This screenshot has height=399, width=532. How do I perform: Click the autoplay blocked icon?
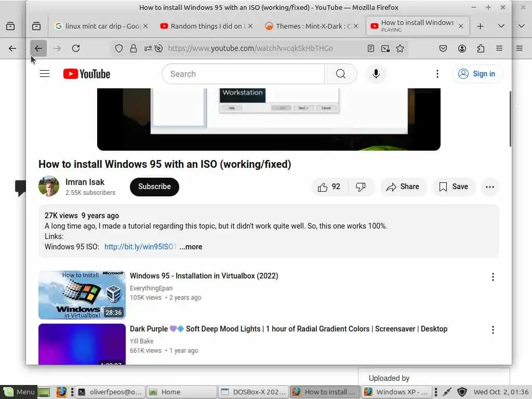click(x=158, y=48)
